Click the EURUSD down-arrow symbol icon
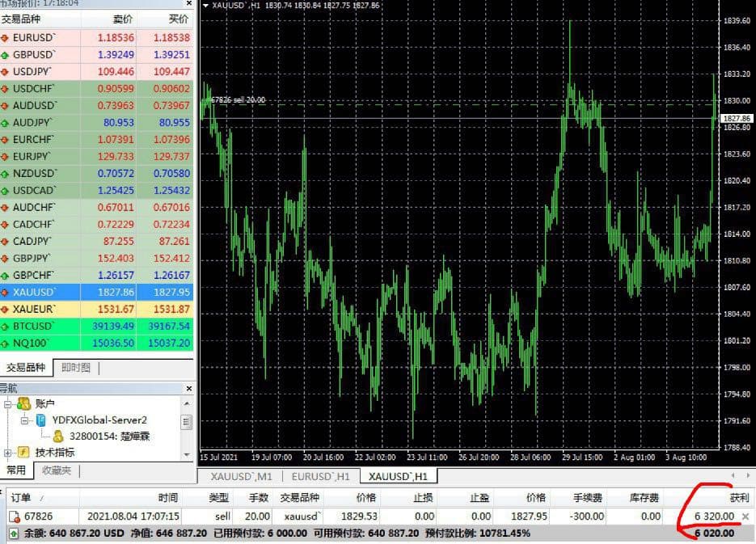The width and height of the screenshot is (756, 544). click(5, 38)
